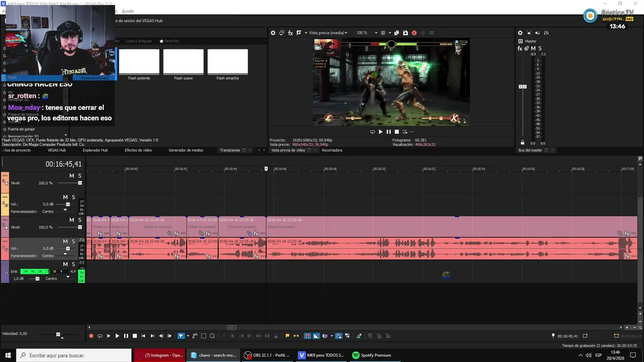The width and height of the screenshot is (644, 362).
Task: Open the edit tool dropdown arrow
Action: pyautogui.click(x=188, y=336)
